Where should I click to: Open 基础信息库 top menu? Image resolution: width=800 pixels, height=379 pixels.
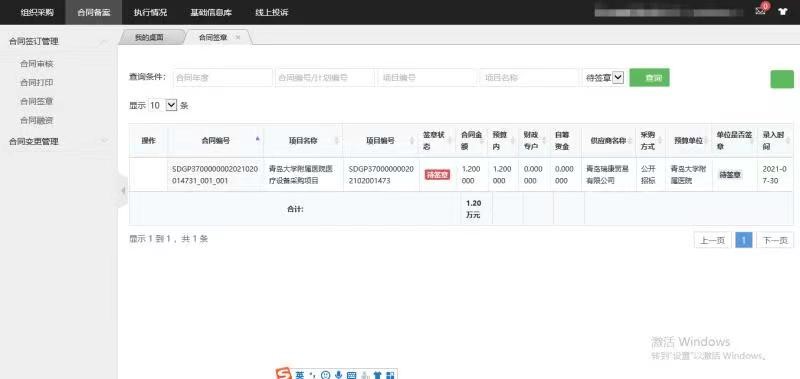click(x=211, y=12)
